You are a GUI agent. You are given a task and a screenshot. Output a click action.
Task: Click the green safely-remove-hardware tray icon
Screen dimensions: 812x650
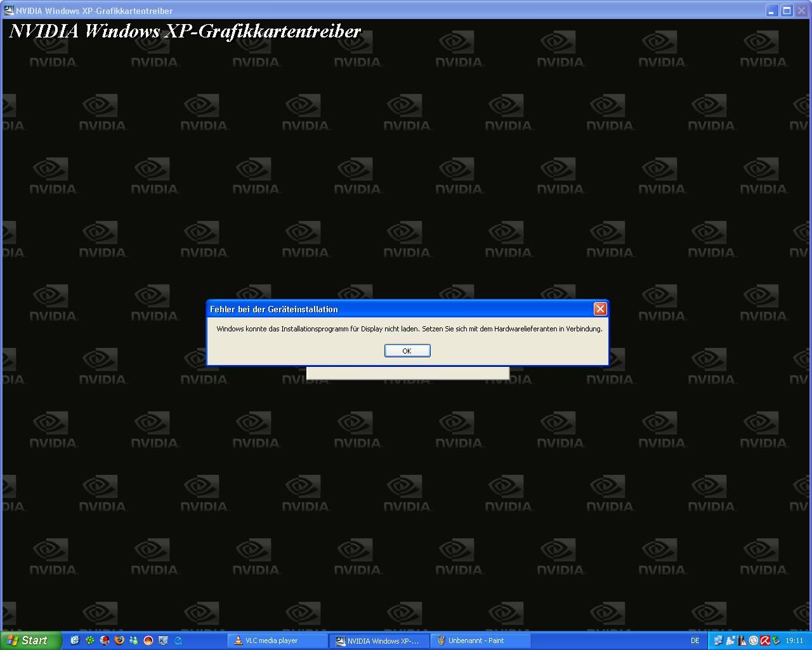pyautogui.click(x=776, y=640)
